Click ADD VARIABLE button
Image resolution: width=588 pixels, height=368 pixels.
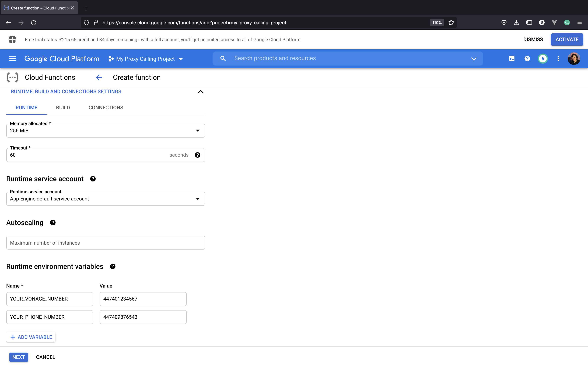pyautogui.click(x=31, y=337)
